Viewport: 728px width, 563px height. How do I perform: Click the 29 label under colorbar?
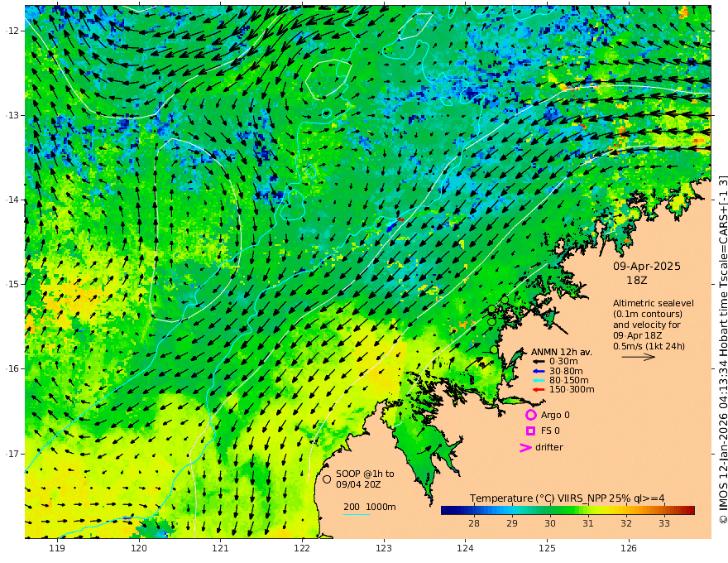511,523
